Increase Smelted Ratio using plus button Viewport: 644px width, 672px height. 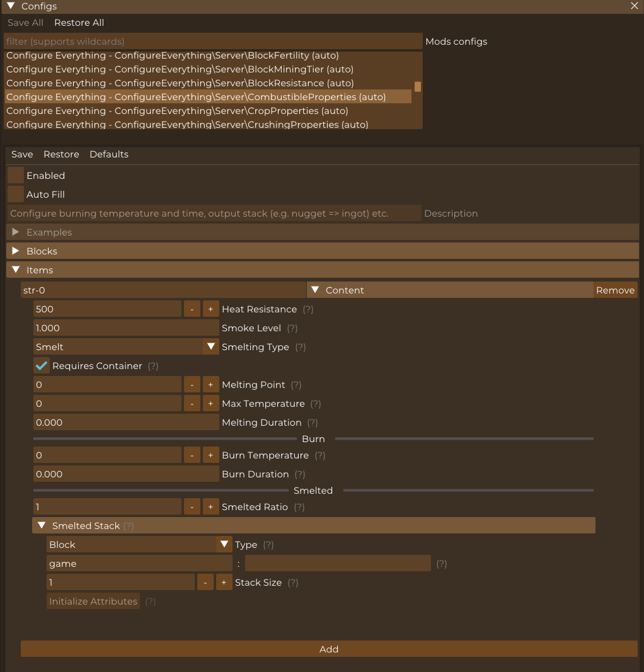(210, 507)
